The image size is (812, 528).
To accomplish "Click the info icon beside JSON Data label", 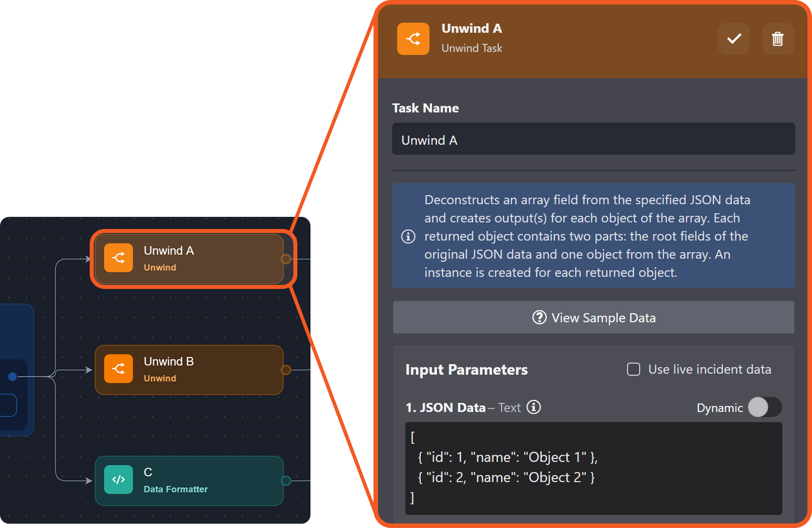I will (533, 407).
